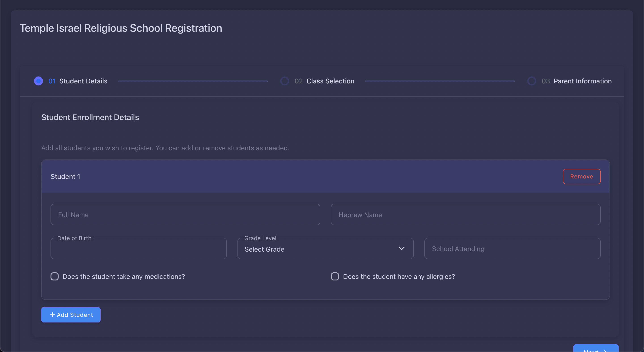Go to the 03 Parent Information step

pos(582,81)
